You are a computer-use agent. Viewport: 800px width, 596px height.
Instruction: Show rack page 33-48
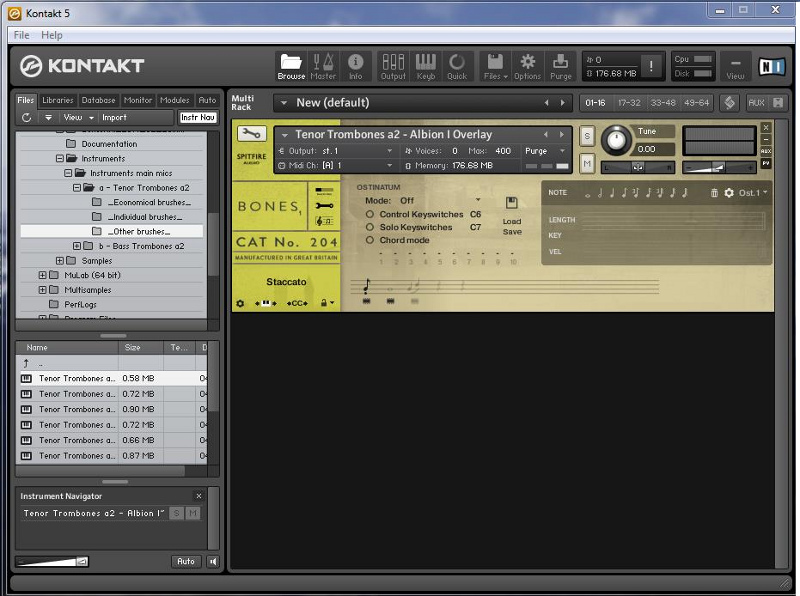click(663, 103)
